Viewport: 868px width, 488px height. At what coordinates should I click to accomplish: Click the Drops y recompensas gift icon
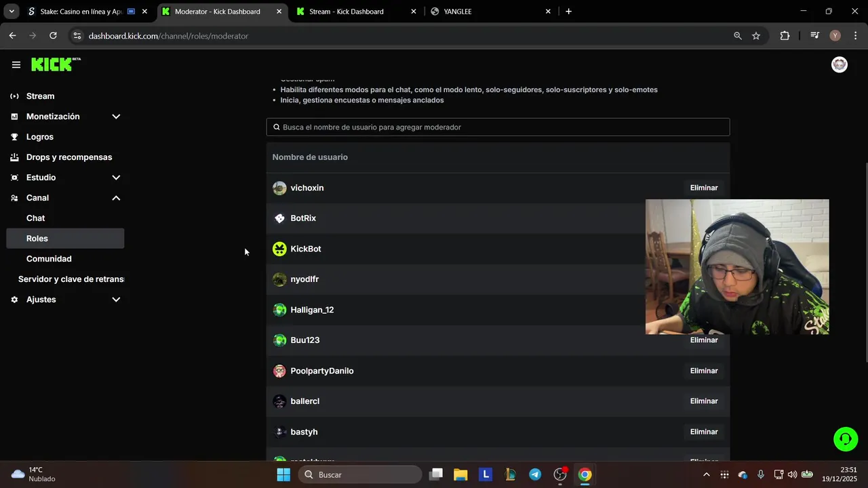(x=14, y=157)
